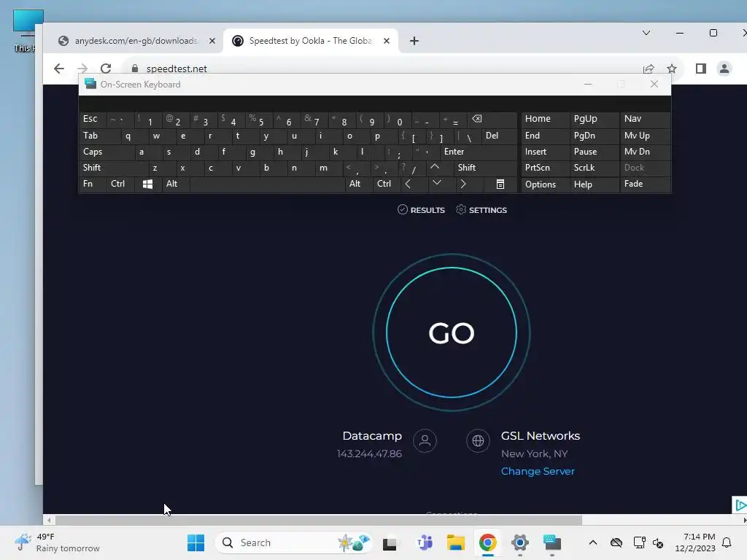Click the horizontal scrollbar of the page

318,520
